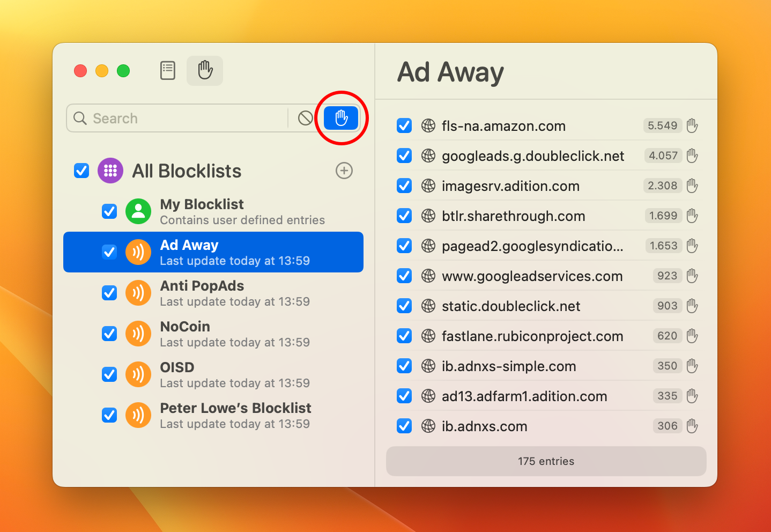This screenshot has width=771, height=532.
Task: Click hand icon for www.googleadservices.com
Action: pyautogui.click(x=692, y=276)
